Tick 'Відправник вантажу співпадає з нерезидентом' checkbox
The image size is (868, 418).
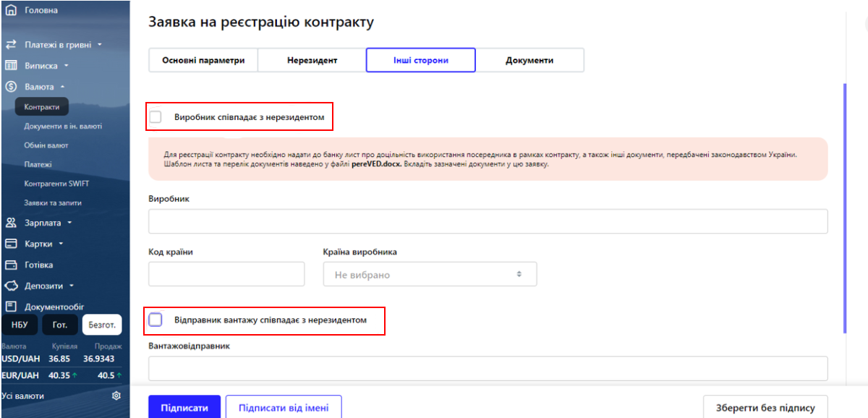point(156,320)
